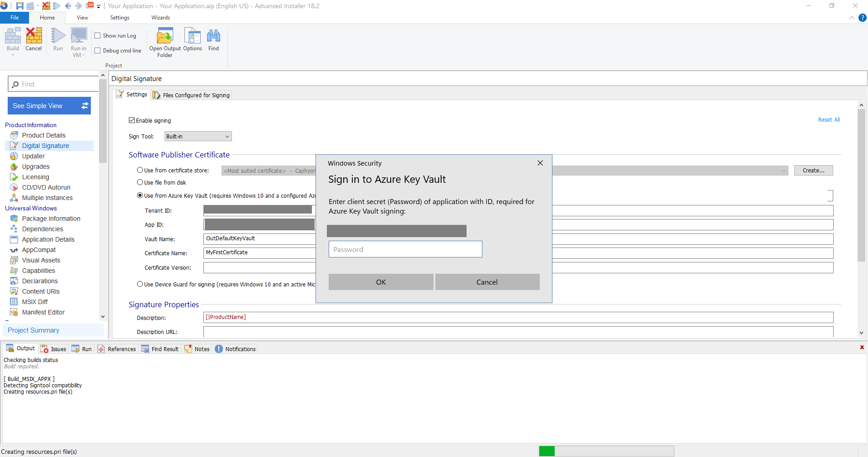The image size is (868, 457).
Task: Expand the Build button dropdown arrow
Action: (13, 55)
